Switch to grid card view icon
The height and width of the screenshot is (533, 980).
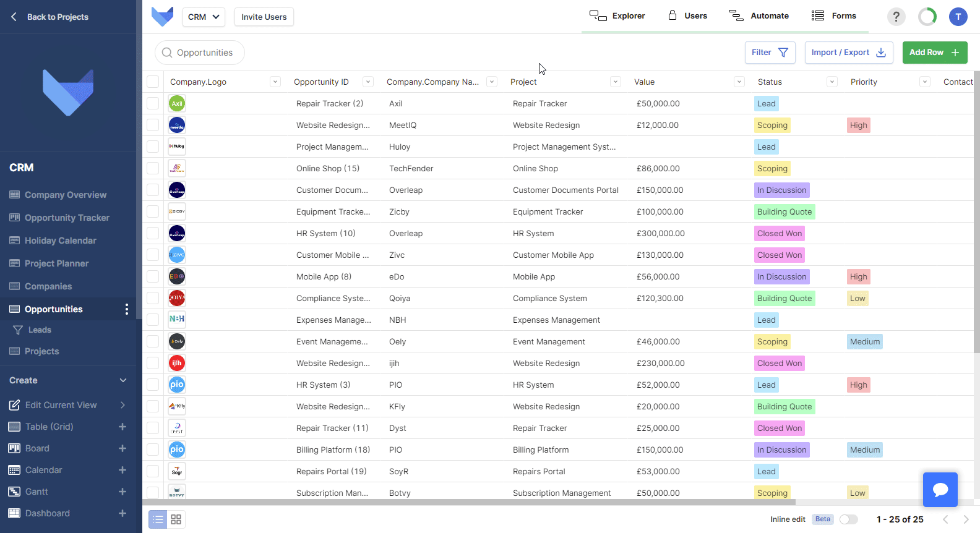coord(176,519)
